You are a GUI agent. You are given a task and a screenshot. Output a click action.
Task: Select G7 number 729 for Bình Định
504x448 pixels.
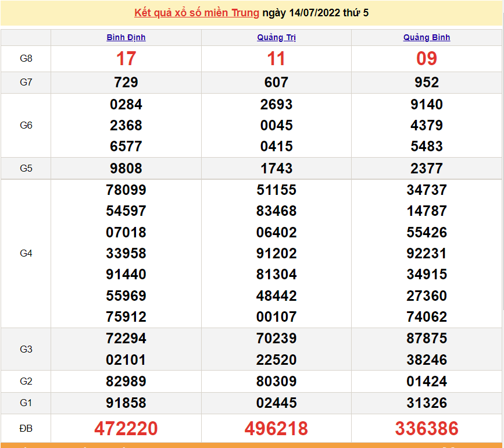pos(126,83)
